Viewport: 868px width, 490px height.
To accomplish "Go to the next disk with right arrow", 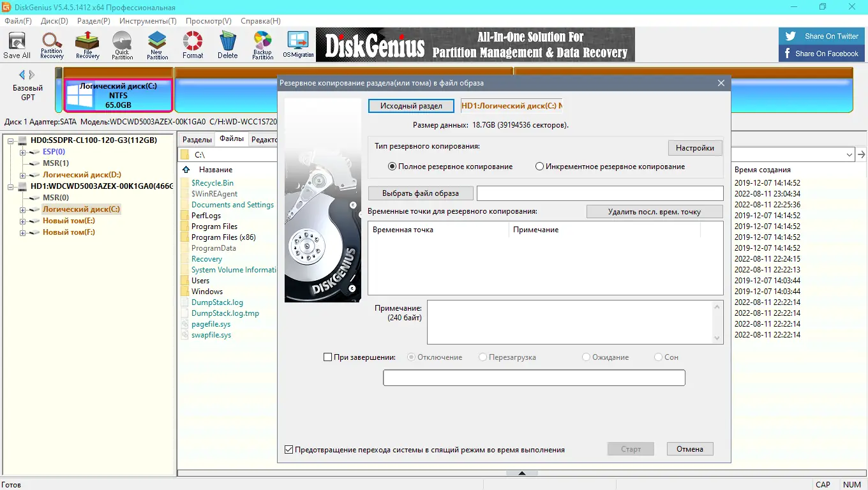I will pyautogui.click(x=31, y=75).
